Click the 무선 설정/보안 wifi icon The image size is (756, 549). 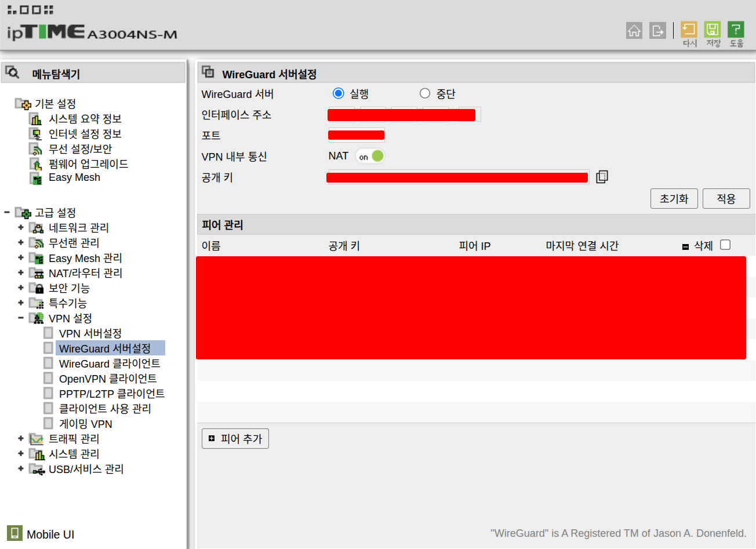pyautogui.click(x=36, y=149)
